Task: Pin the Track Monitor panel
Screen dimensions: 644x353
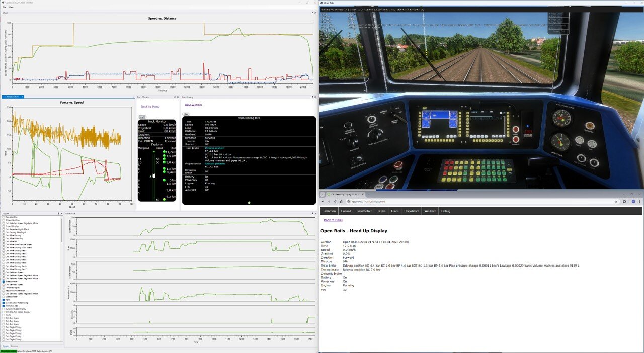Action: 175,96
